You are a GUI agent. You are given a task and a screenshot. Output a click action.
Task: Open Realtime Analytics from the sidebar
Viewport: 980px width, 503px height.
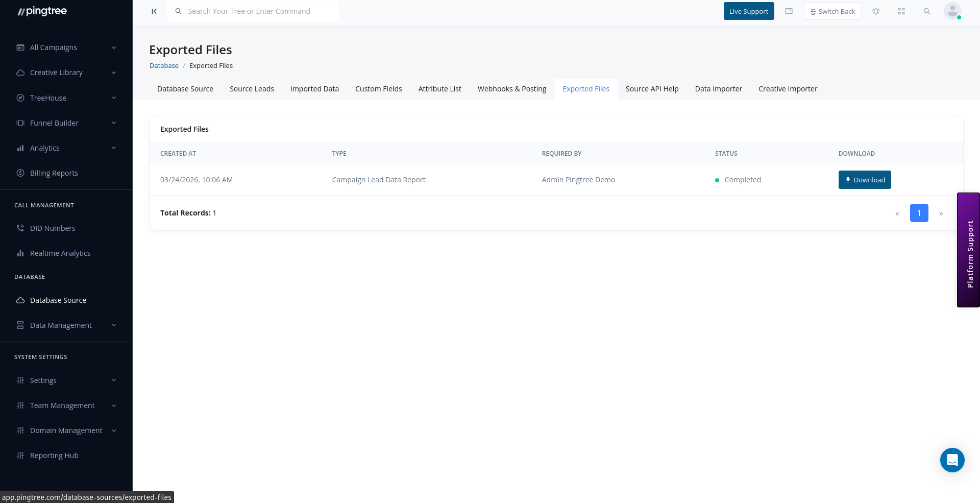(61, 253)
